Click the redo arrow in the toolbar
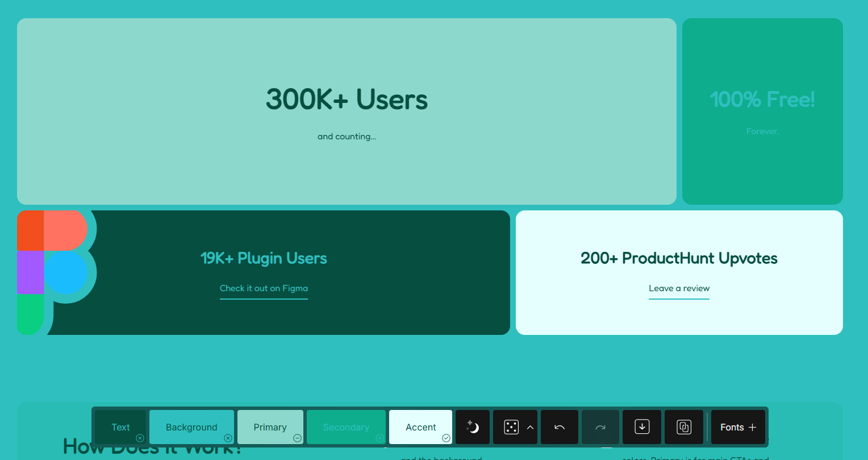This screenshot has width=868, height=460. (x=601, y=427)
